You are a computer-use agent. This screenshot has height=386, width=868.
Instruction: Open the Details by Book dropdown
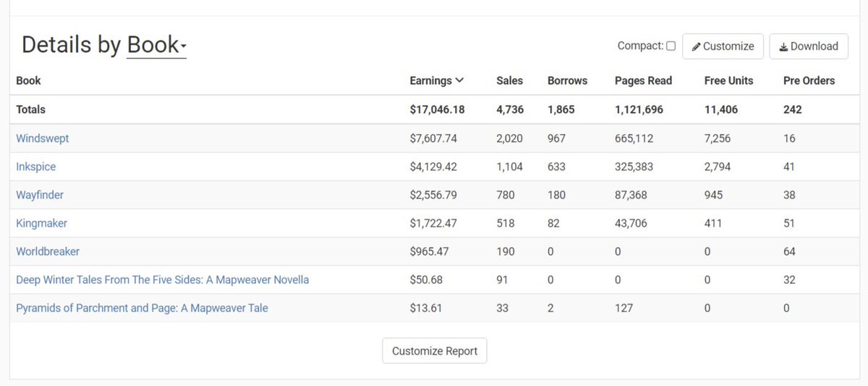(x=156, y=45)
